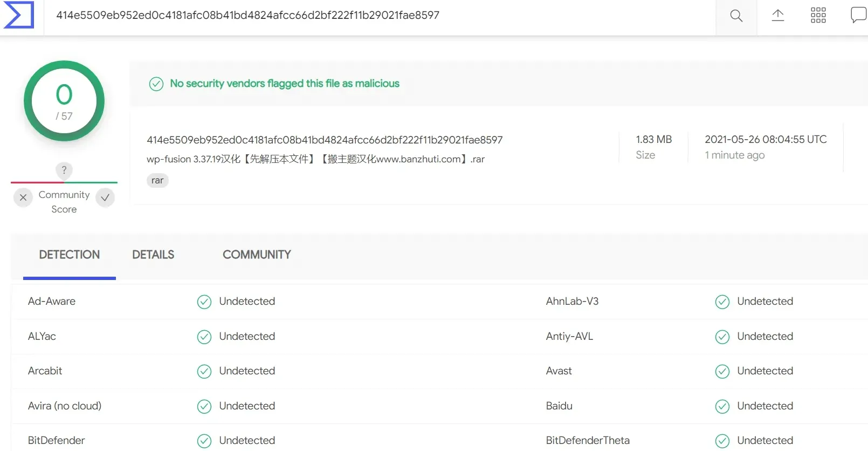Click the VirusTotal logo icon
868x451 pixels.
point(19,15)
